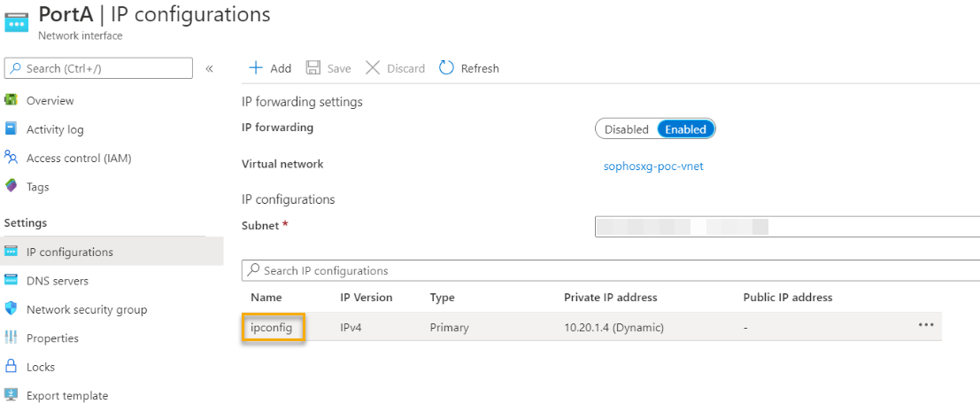Set IP forwarding to Enabled
Viewport: 980px width, 404px height.
(685, 129)
